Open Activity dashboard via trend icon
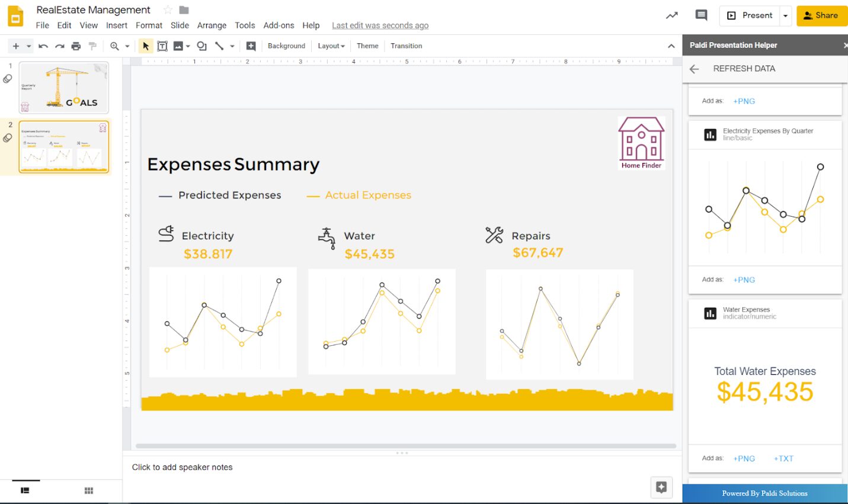This screenshot has height=504, width=848. click(x=671, y=15)
